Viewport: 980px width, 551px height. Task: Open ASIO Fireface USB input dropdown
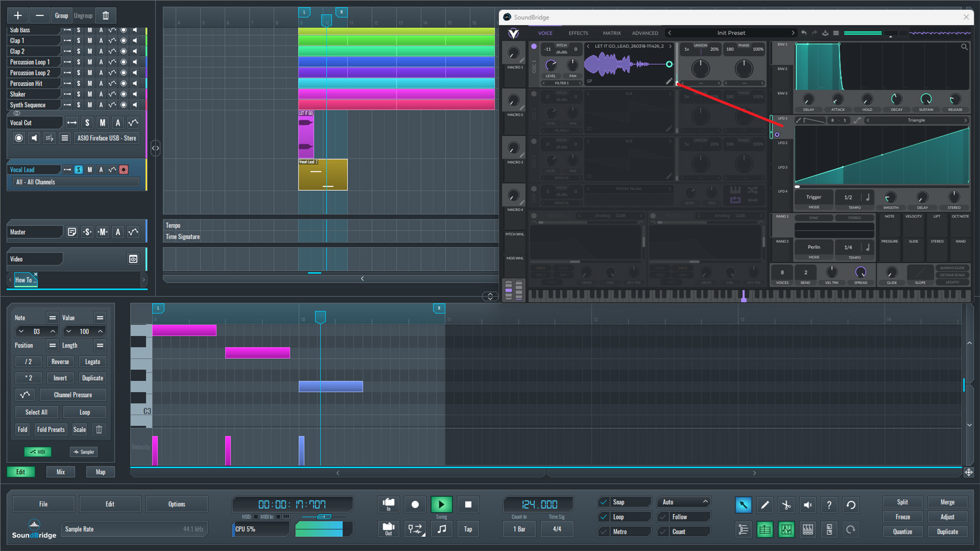(x=107, y=138)
